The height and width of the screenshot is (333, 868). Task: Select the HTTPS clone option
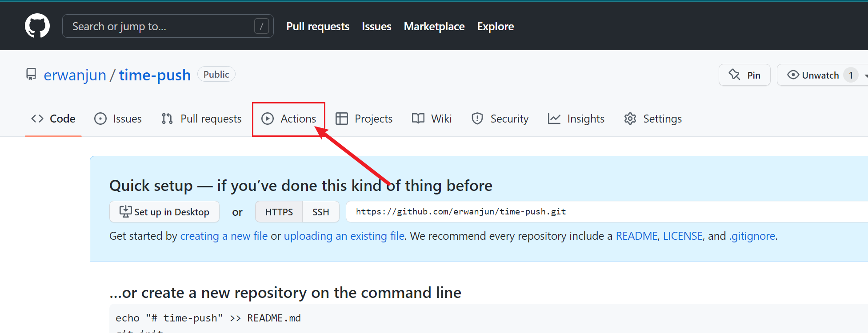click(x=279, y=212)
